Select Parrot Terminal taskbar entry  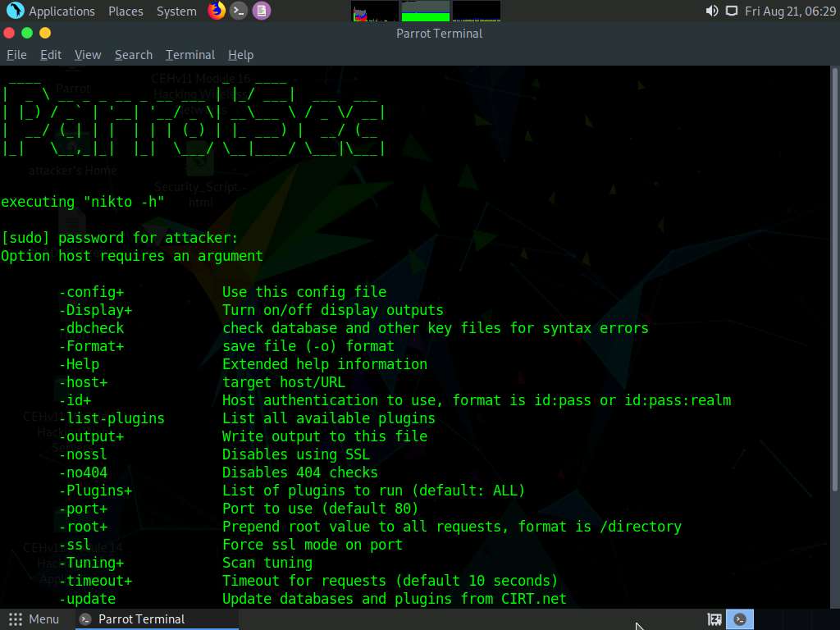click(x=155, y=619)
